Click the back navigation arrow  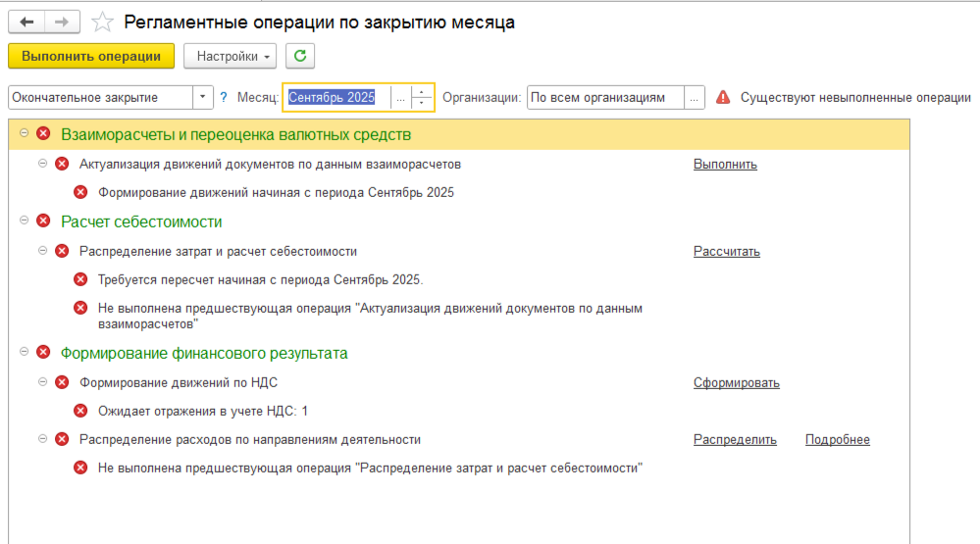pyautogui.click(x=26, y=22)
